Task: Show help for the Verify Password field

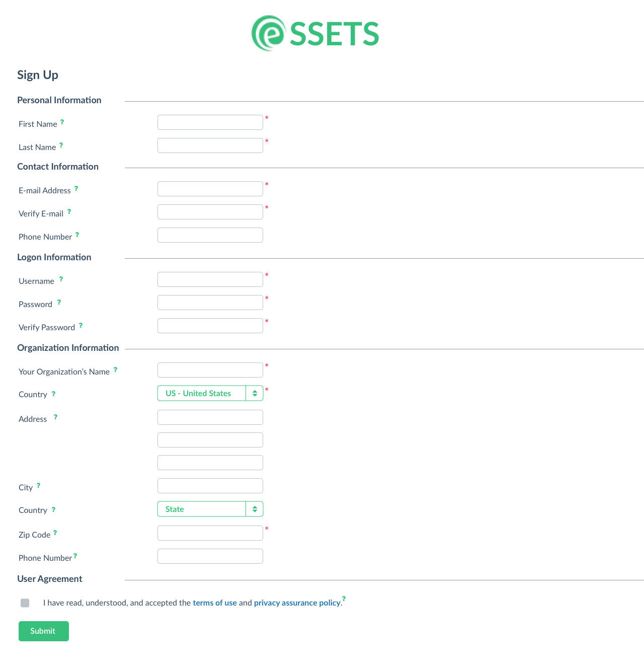Action: pyautogui.click(x=81, y=325)
